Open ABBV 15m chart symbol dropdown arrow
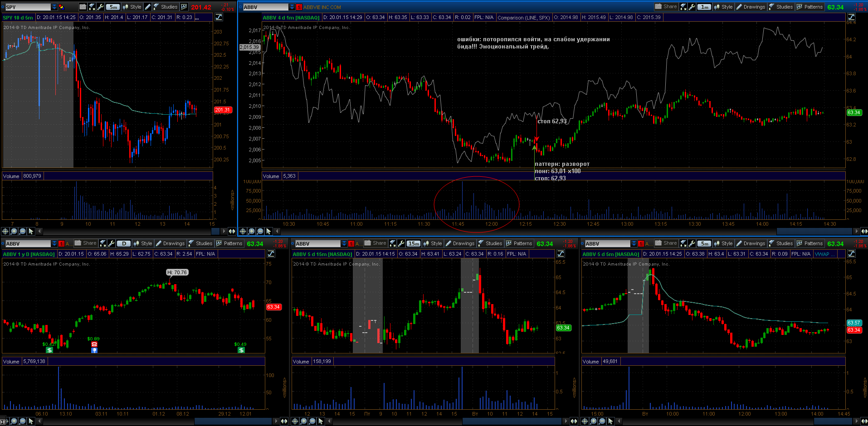868x426 pixels. click(344, 243)
